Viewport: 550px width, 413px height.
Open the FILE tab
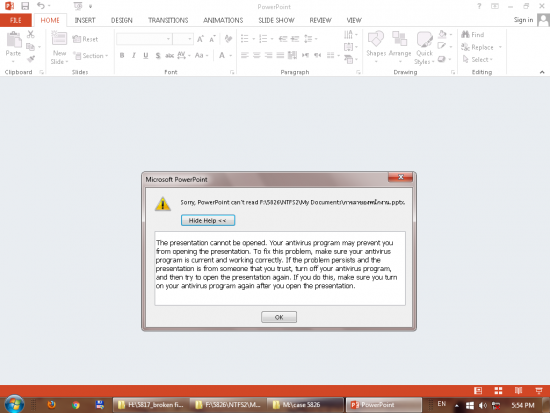point(16,20)
